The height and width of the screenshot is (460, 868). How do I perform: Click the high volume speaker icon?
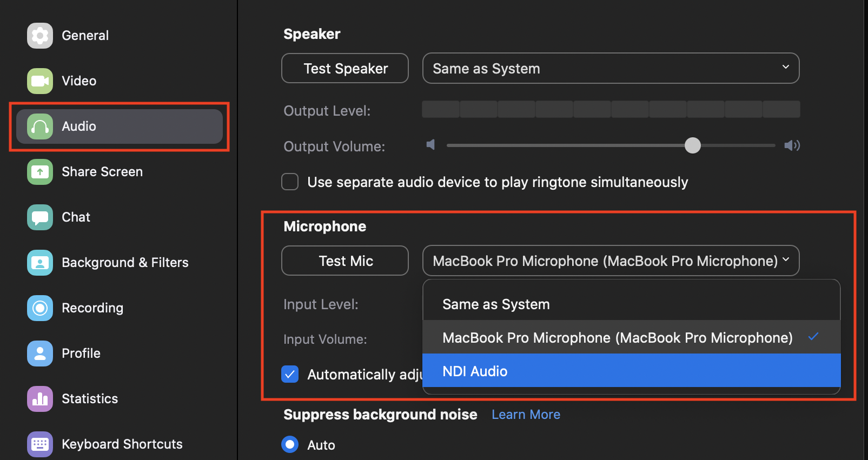[x=792, y=145]
